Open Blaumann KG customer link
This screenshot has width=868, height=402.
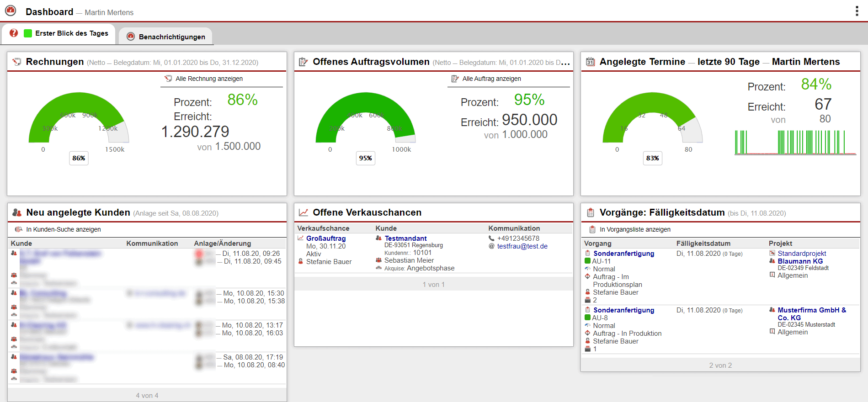[800, 261]
